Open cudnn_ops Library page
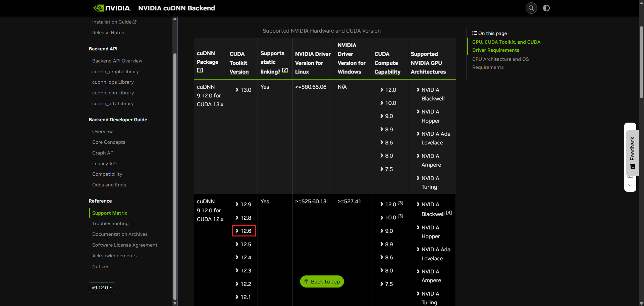644x306 pixels. pyautogui.click(x=113, y=82)
